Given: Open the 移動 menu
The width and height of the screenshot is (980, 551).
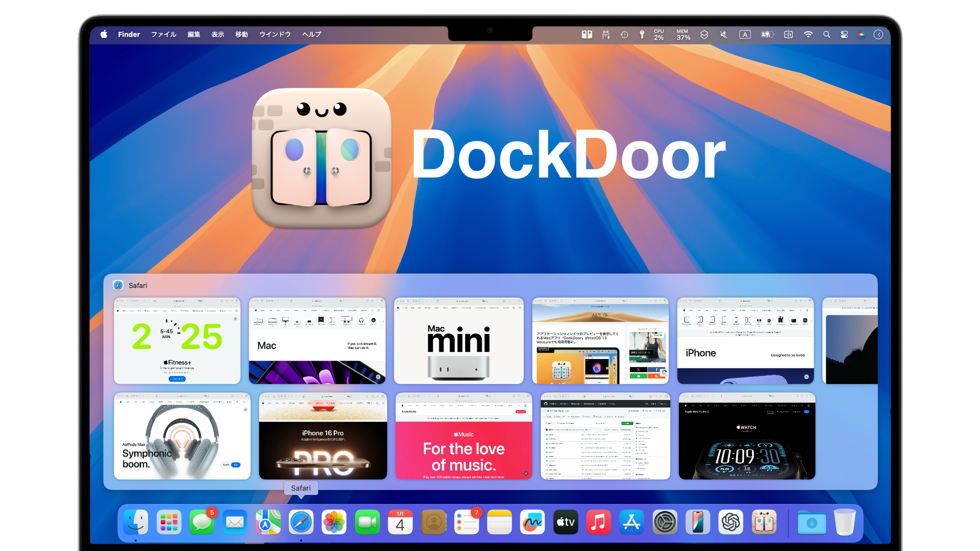Looking at the screenshot, I should [x=242, y=34].
